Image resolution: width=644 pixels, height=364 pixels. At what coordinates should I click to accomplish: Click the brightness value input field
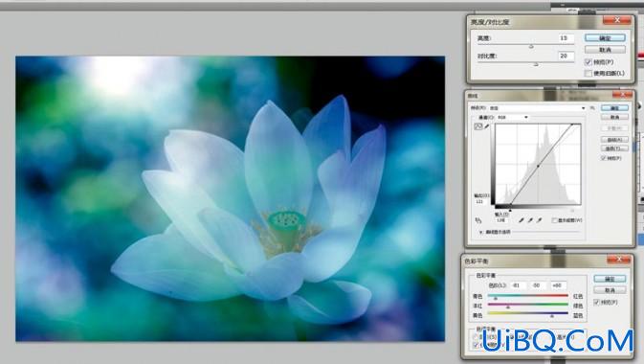(x=566, y=38)
